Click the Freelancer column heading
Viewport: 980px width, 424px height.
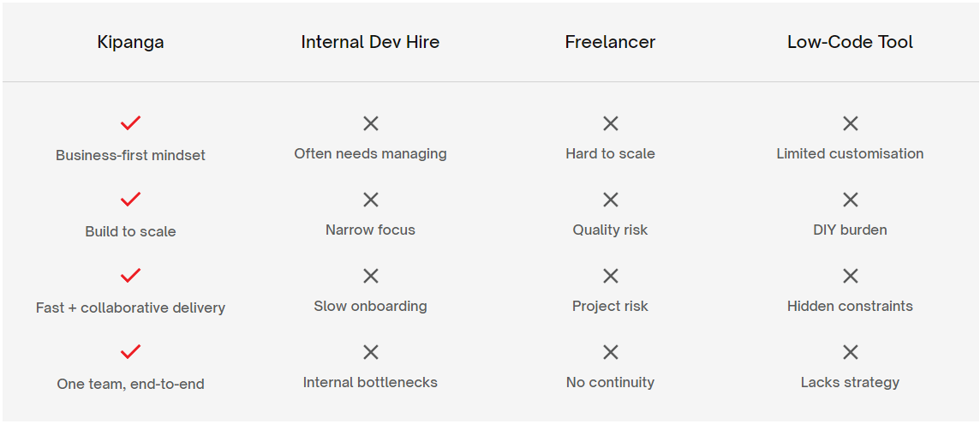[610, 42]
